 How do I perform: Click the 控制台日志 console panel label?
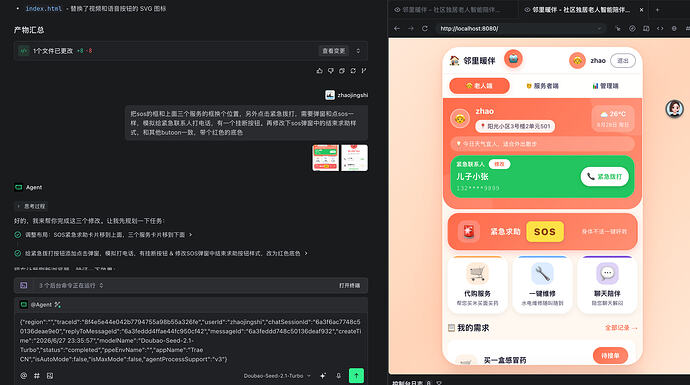click(x=407, y=382)
